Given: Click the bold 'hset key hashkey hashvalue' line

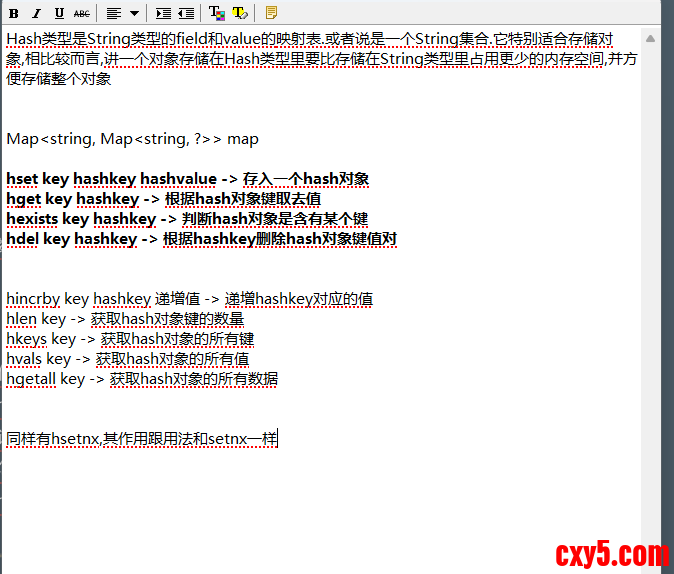Looking at the screenshot, I should 110,179.
